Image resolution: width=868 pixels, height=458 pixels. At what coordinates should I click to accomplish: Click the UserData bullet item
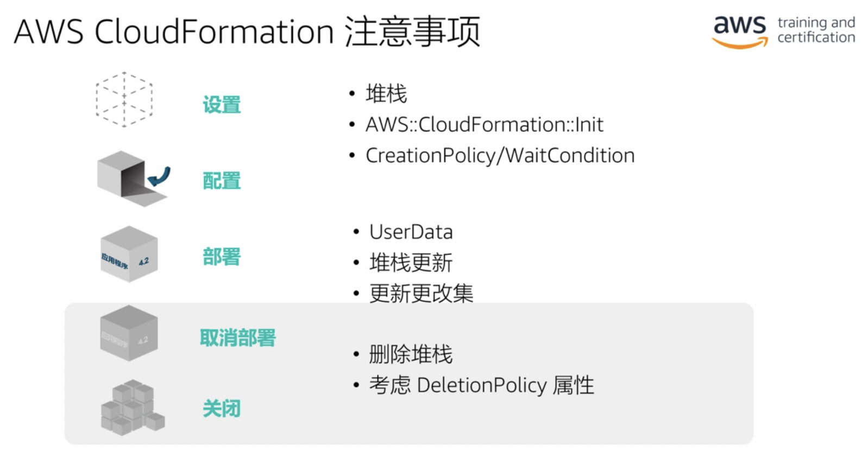411,232
